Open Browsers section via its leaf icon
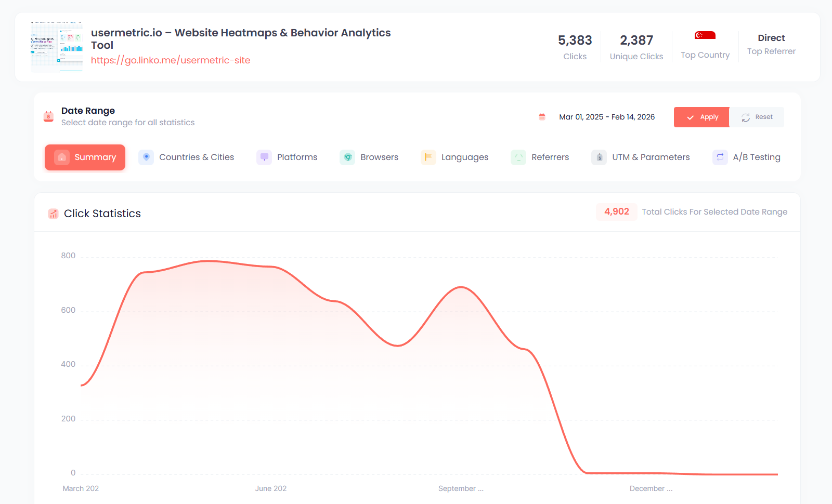The height and width of the screenshot is (504, 832). tap(347, 157)
